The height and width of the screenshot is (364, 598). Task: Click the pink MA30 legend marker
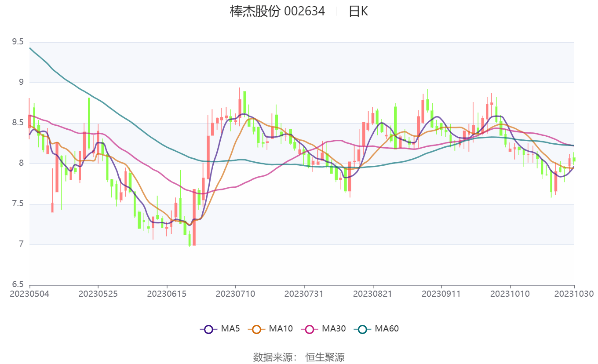pos(310,329)
